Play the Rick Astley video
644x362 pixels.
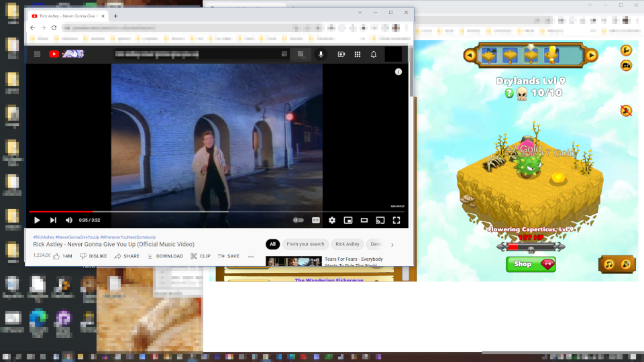[x=37, y=221]
